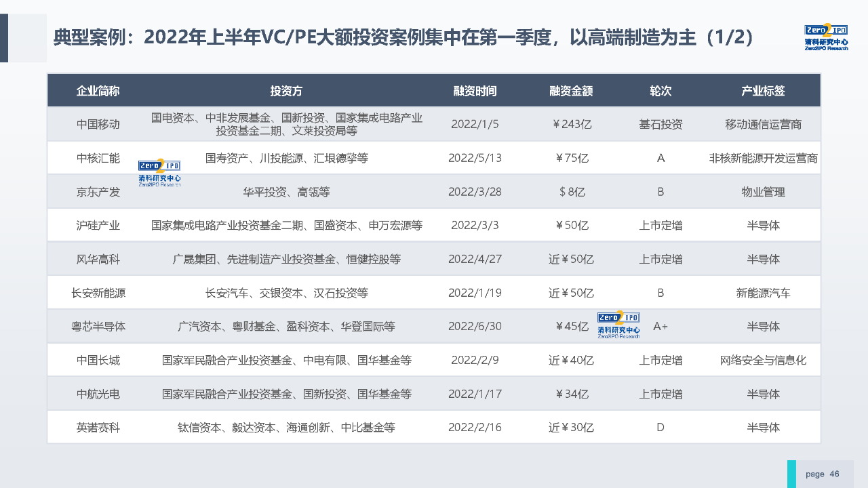Click the 企业简称 column header
The width and height of the screenshot is (868, 488).
tap(98, 91)
